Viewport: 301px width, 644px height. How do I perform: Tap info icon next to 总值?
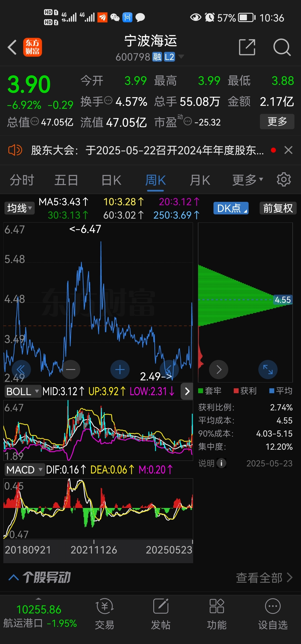[35, 121]
